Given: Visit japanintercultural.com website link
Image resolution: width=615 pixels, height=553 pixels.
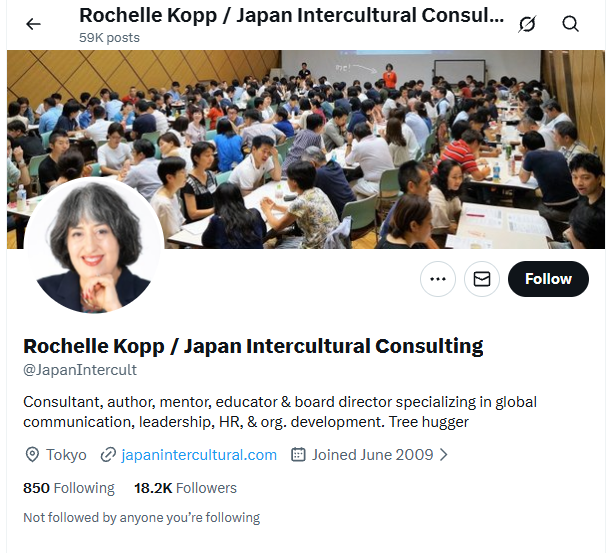Looking at the screenshot, I should point(199,455).
